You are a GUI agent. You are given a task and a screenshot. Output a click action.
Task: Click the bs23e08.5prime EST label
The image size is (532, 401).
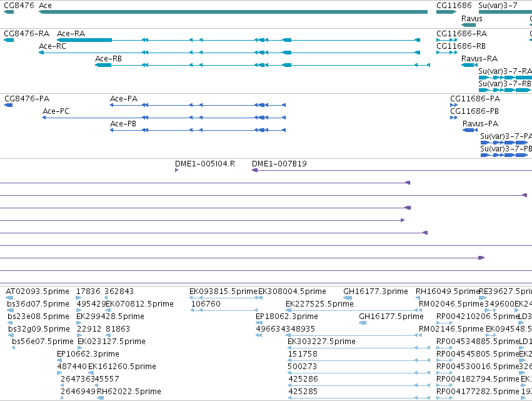(x=38, y=317)
